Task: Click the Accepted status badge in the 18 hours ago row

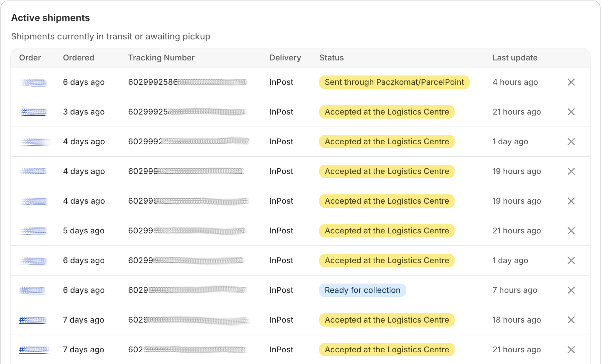Action: pos(387,320)
